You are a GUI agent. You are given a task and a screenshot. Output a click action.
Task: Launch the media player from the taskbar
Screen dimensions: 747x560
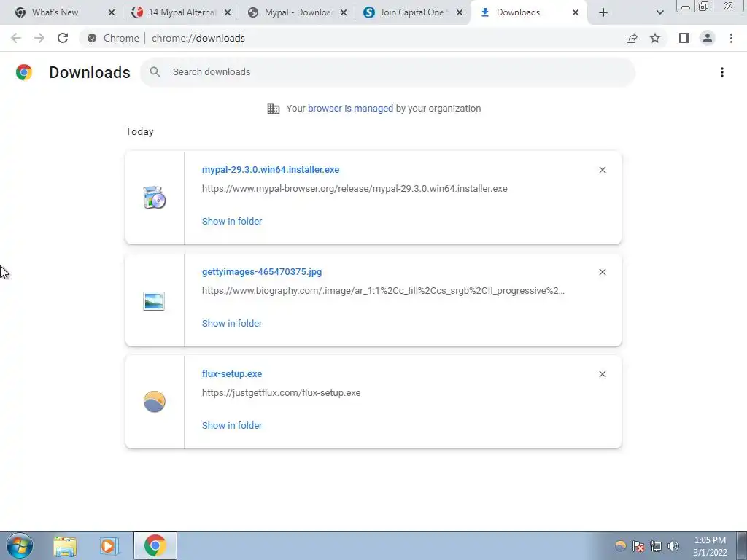click(x=109, y=545)
